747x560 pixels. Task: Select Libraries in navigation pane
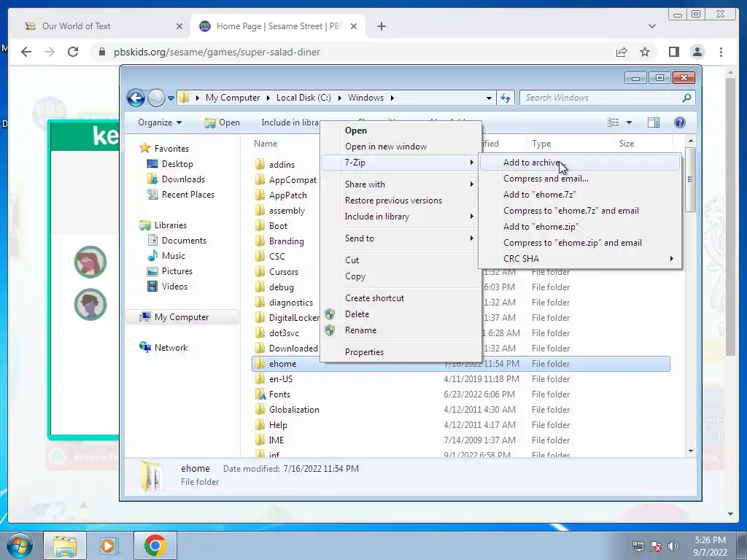pyautogui.click(x=170, y=225)
